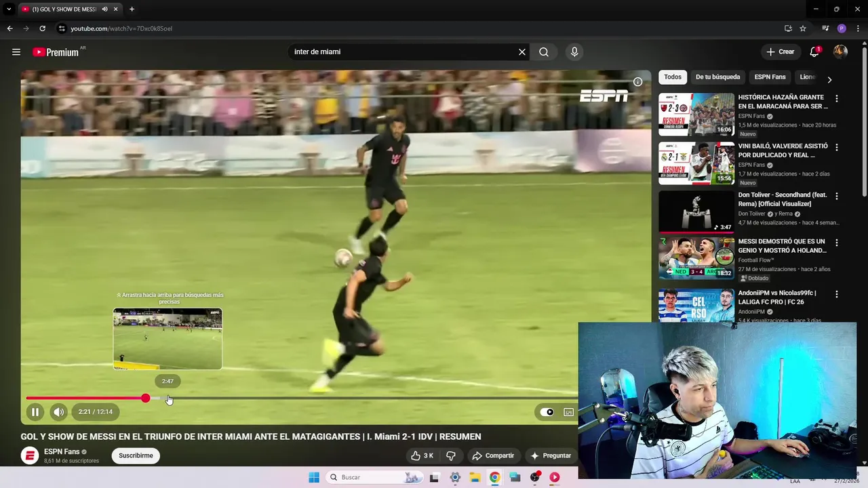Jump to 2:47 on the progress bar
This screenshot has height=488, width=868.
point(167,398)
